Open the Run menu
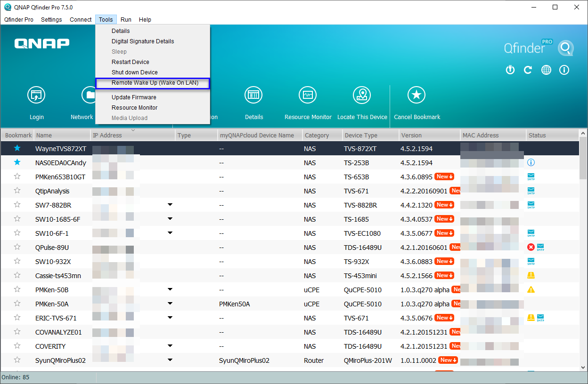588x384 pixels. coord(126,20)
